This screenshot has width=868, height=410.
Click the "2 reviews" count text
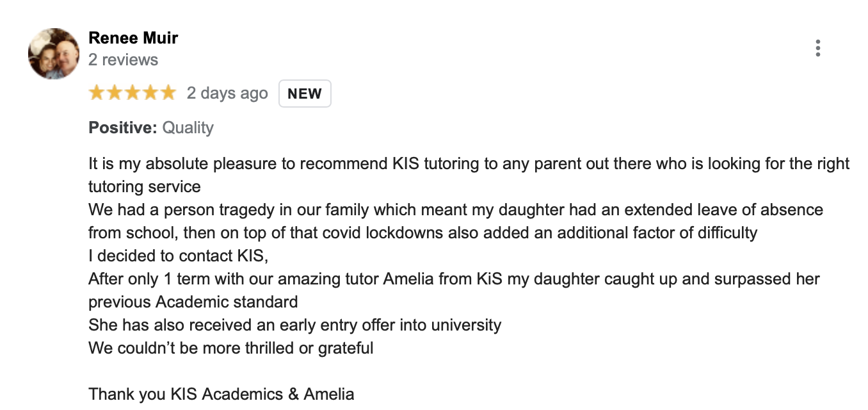123,60
